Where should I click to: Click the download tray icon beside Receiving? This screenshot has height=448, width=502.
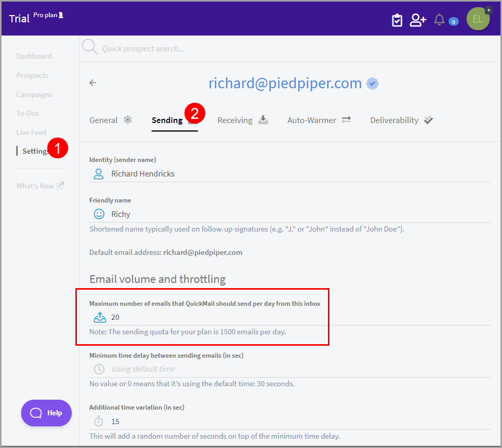click(x=263, y=120)
